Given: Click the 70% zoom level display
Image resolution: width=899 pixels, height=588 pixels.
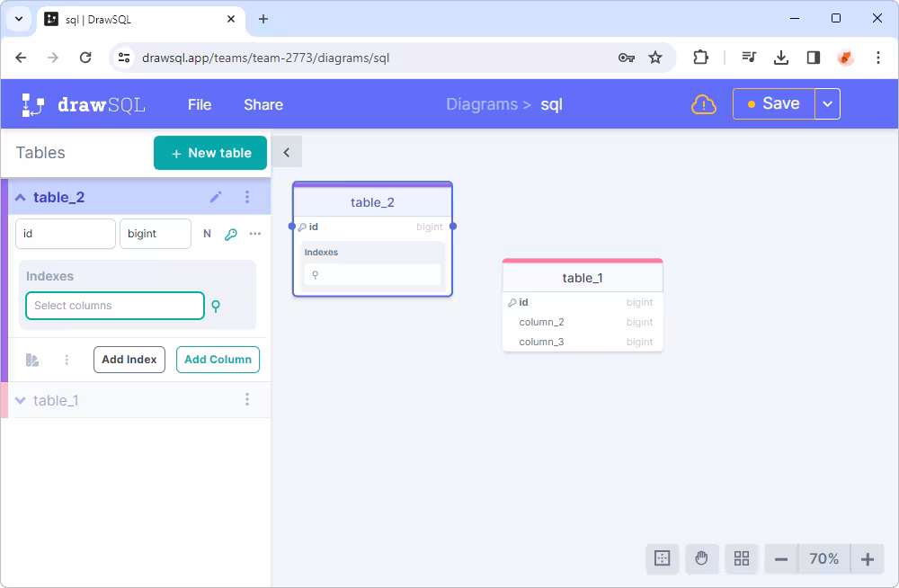Looking at the screenshot, I should [x=823, y=558].
